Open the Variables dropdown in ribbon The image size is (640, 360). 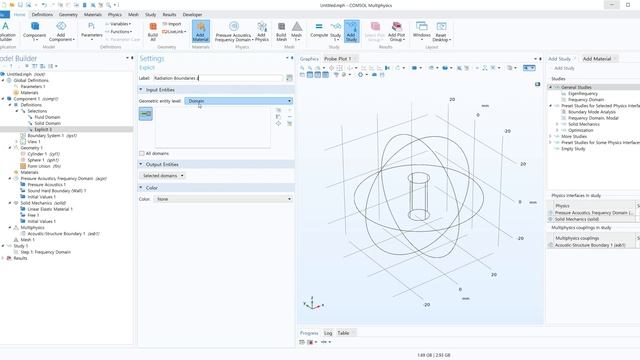118,24
